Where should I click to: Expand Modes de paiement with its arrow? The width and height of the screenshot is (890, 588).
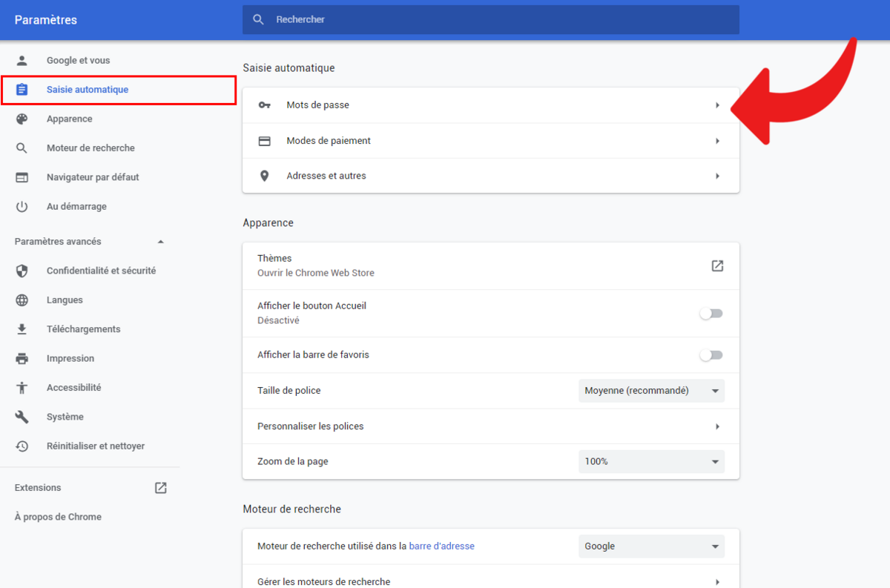pos(717,141)
